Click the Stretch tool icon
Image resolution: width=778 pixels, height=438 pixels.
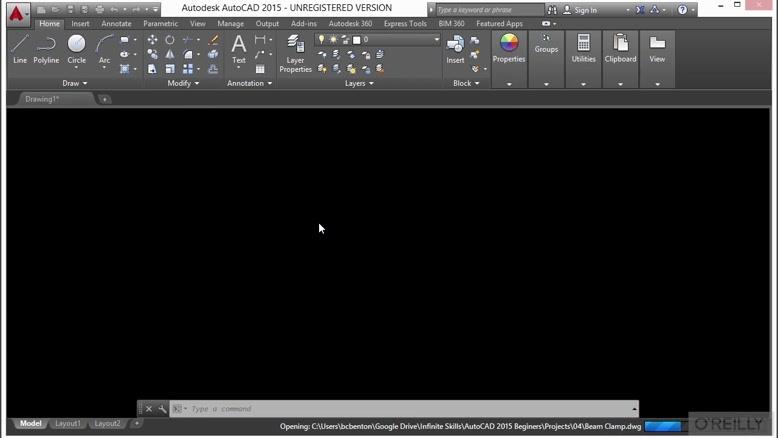pyautogui.click(x=152, y=69)
